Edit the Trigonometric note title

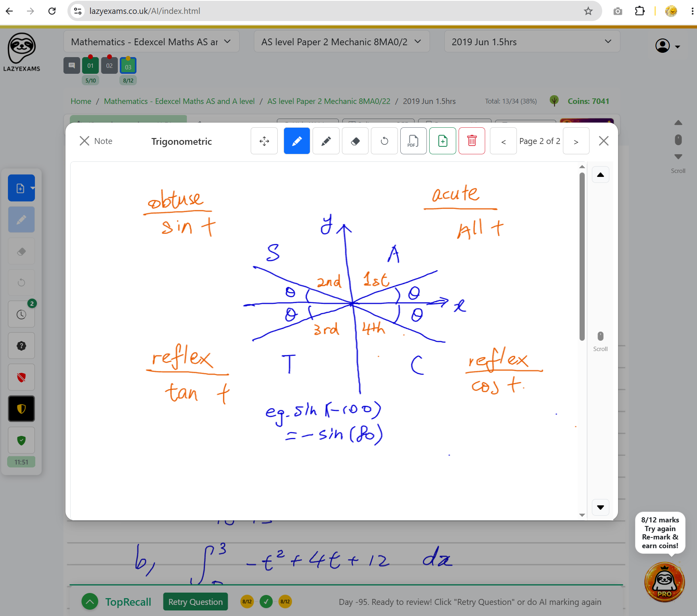tap(182, 141)
